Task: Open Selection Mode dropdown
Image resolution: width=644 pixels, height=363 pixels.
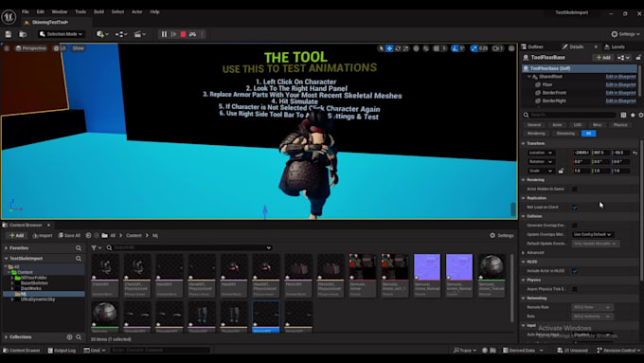Action: pos(61,34)
